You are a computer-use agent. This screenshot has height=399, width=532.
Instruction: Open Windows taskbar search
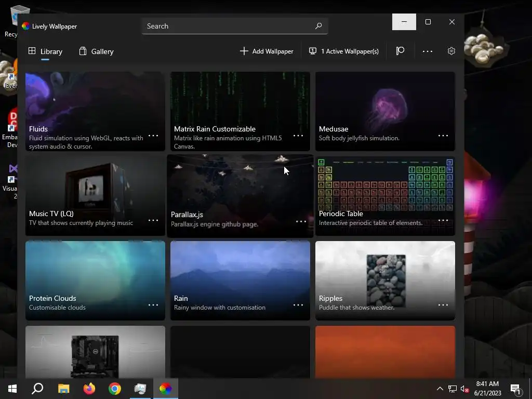(x=37, y=389)
